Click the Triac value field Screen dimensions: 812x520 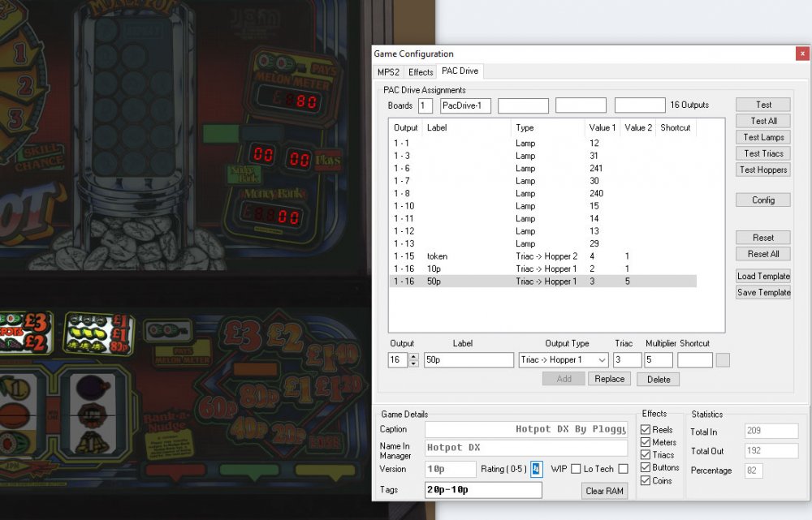(627, 359)
